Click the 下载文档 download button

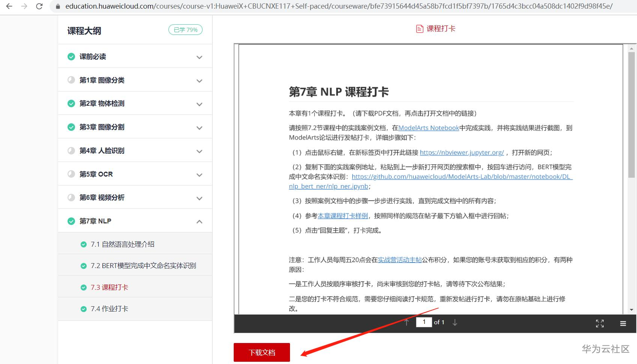262,352
